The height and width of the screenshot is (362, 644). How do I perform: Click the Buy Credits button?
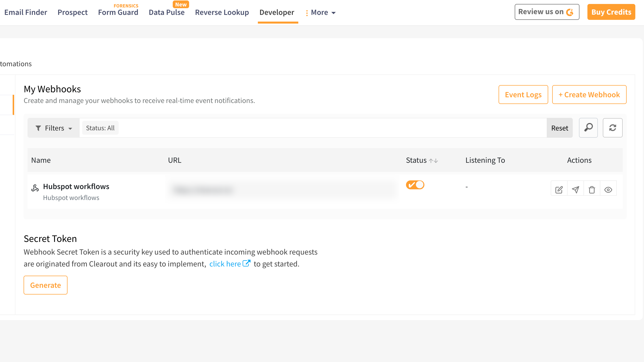(x=611, y=12)
